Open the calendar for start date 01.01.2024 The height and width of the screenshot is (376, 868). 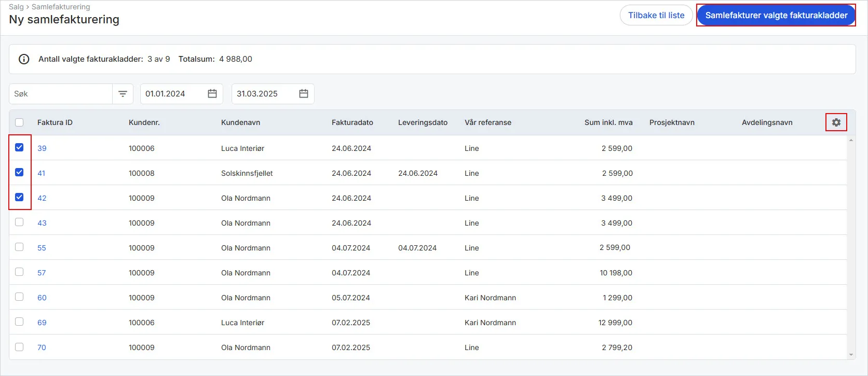pos(212,94)
